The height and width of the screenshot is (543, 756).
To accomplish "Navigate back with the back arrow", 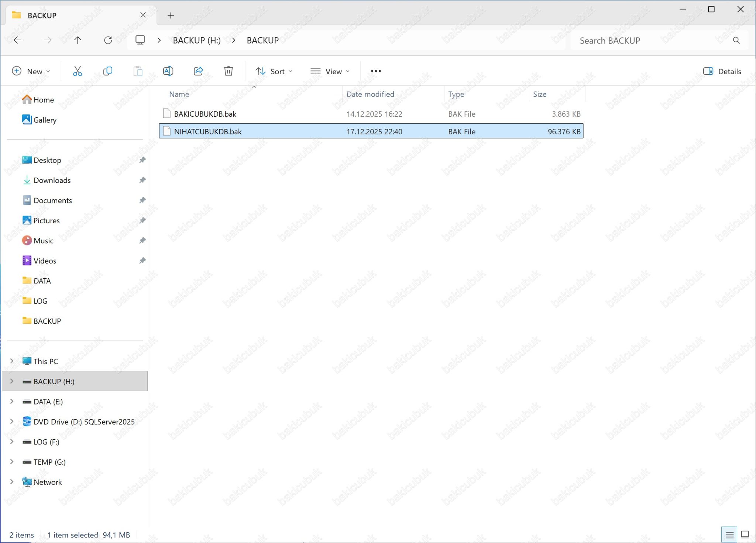I will (x=17, y=40).
